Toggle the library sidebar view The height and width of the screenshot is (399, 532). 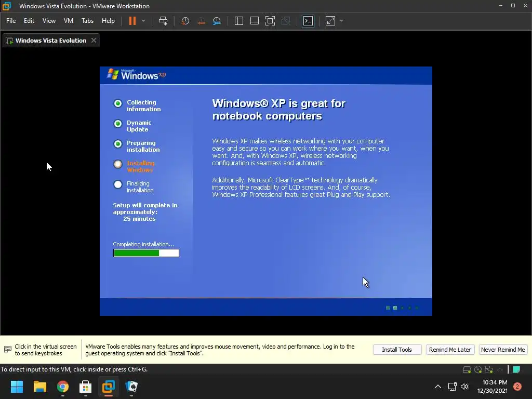click(239, 21)
